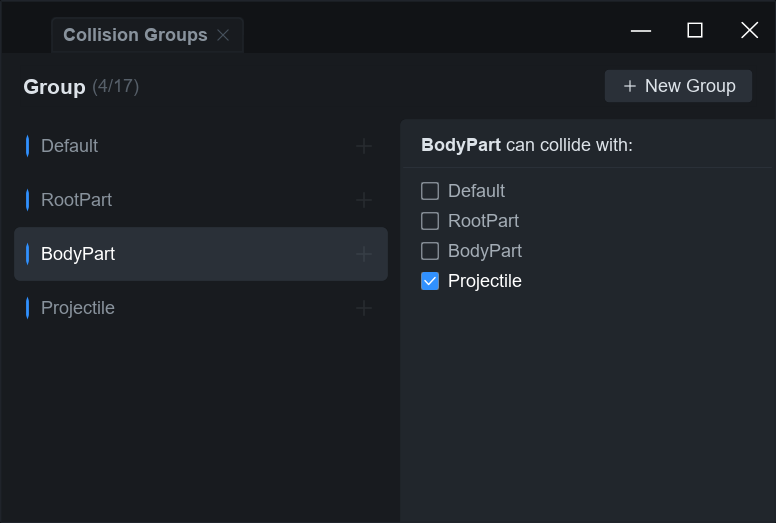Minimize the Collision Groups window
The height and width of the screenshot is (523, 776).
641,30
